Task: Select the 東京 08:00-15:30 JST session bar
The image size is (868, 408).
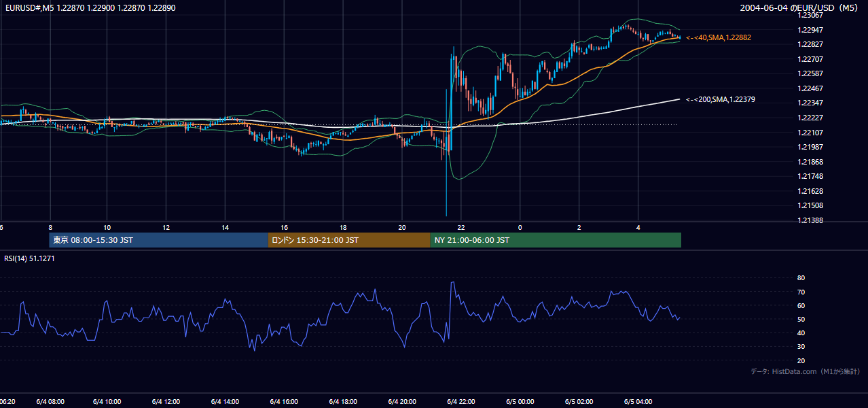Action: (x=159, y=240)
